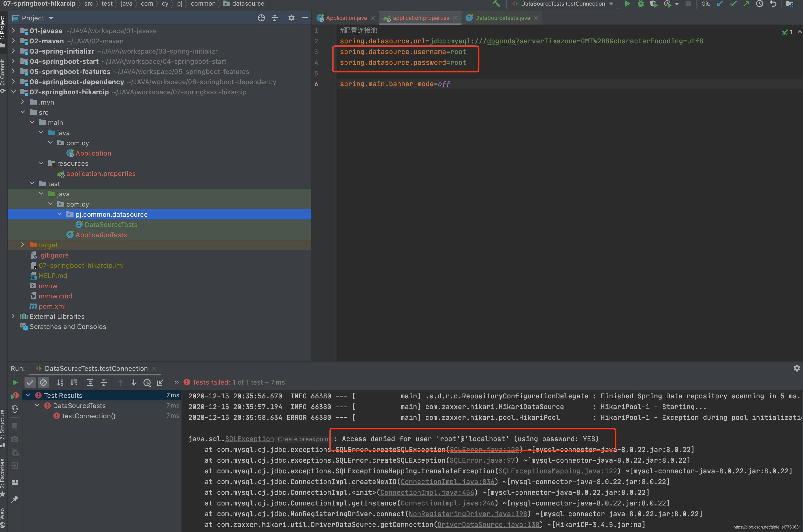
Task: Sort tests alphabetically icon
Action: tap(60, 382)
